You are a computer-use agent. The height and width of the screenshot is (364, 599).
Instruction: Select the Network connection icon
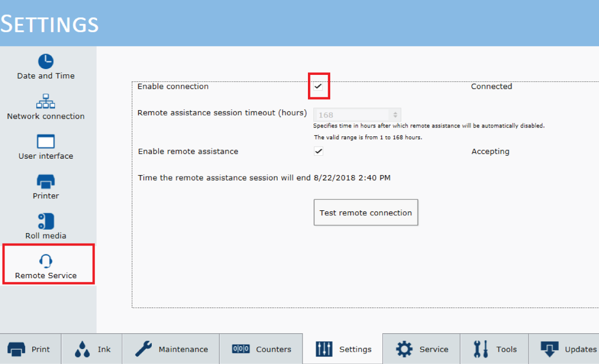coord(46,102)
